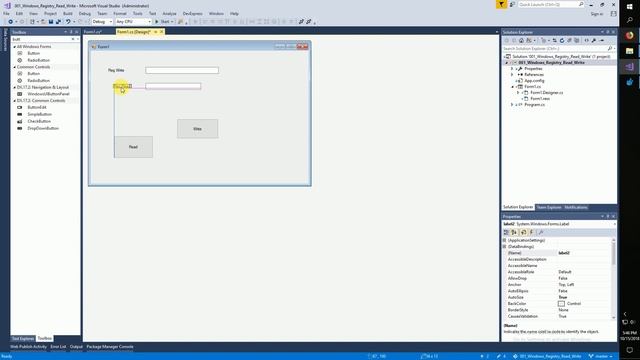The width and height of the screenshot is (640, 360).
Task: Click the Properties panel vertical scrollbar
Action: [613, 279]
